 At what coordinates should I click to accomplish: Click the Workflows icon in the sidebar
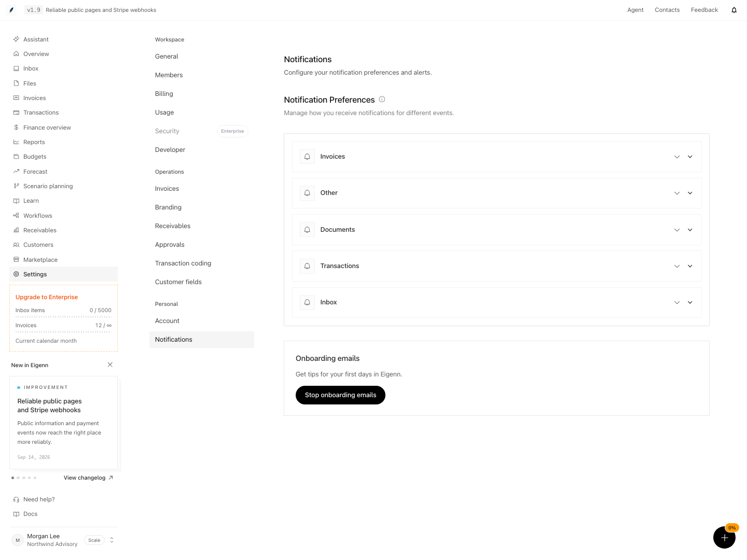(16, 216)
